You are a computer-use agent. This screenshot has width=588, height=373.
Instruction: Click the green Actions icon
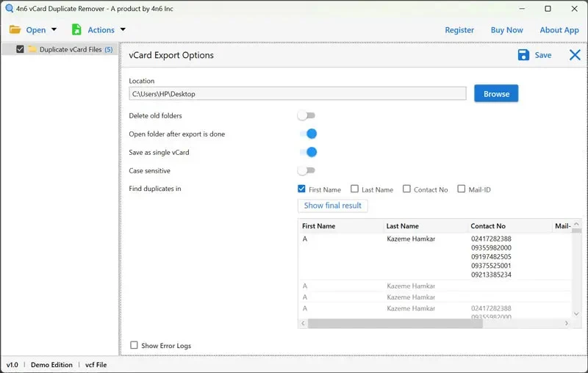(76, 30)
